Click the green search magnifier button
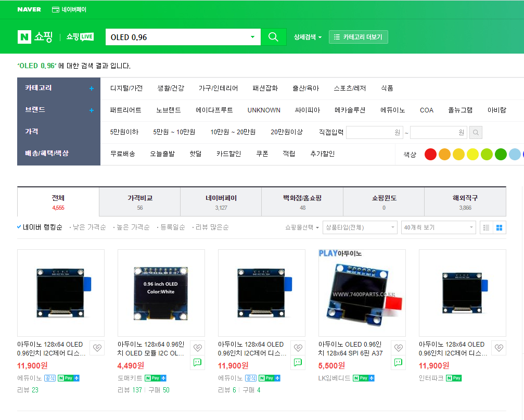This screenshot has height=420, width=524. (x=273, y=37)
